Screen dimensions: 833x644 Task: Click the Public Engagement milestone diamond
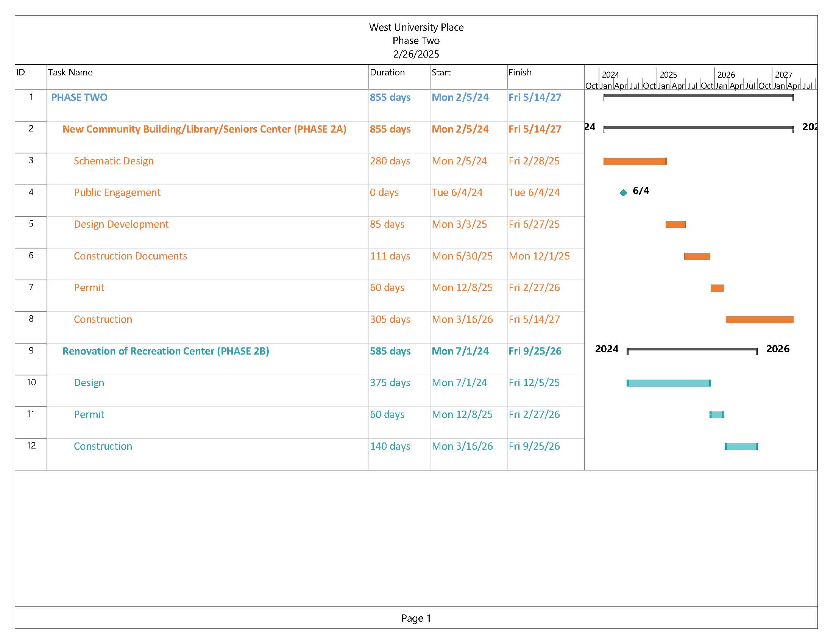coord(623,193)
